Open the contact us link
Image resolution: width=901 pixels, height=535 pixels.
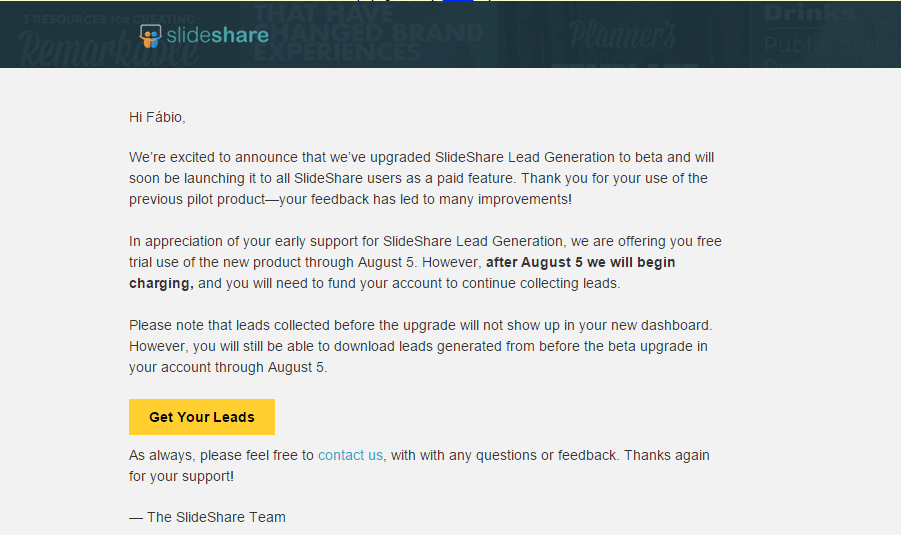(x=350, y=455)
